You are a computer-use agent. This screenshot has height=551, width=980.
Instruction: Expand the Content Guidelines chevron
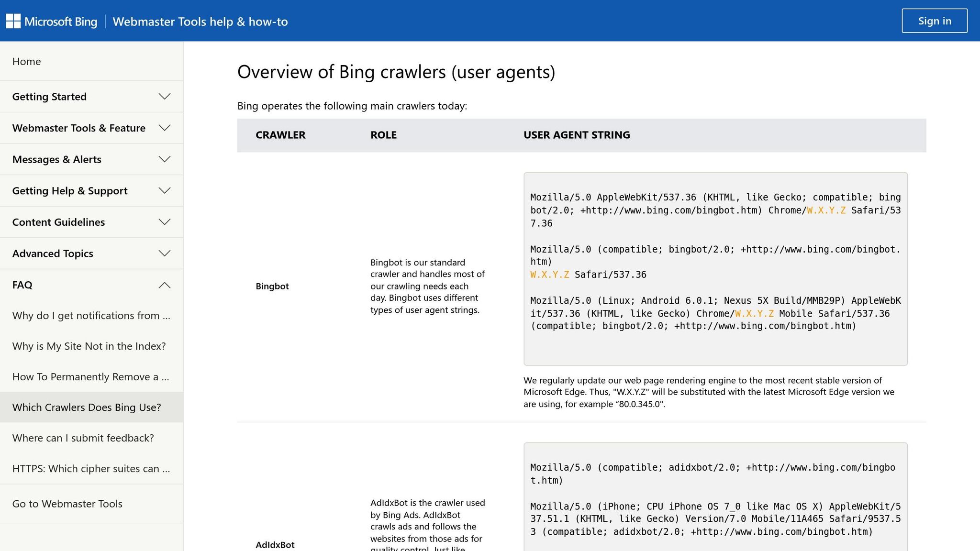coord(164,222)
